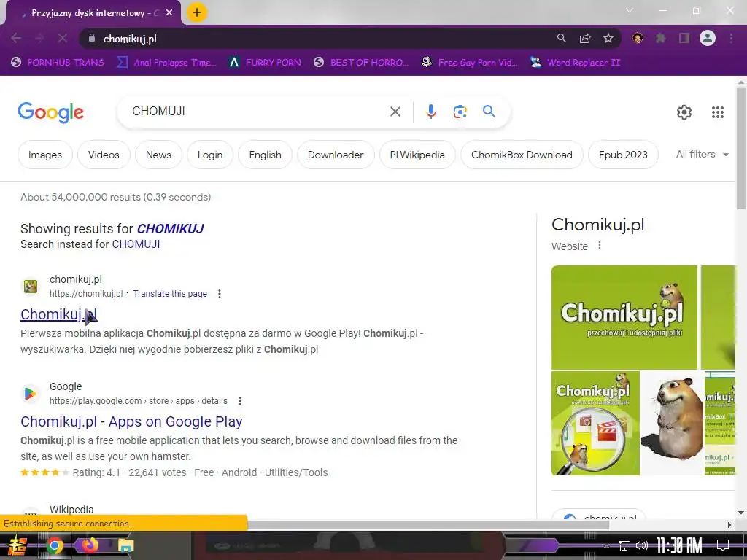
Task: Open the network icon in system tray
Action: tap(624, 545)
